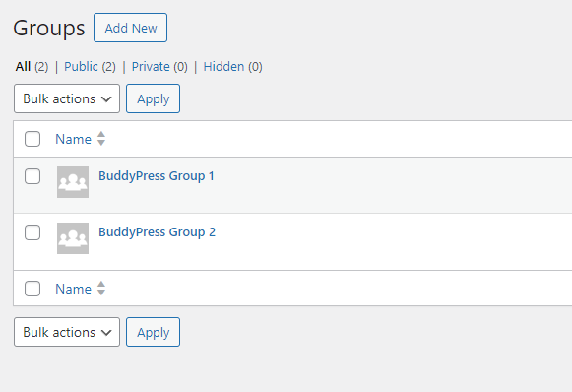This screenshot has width=572, height=392.
Task: Open the top Bulk actions dropdown
Action: pyautogui.click(x=67, y=98)
